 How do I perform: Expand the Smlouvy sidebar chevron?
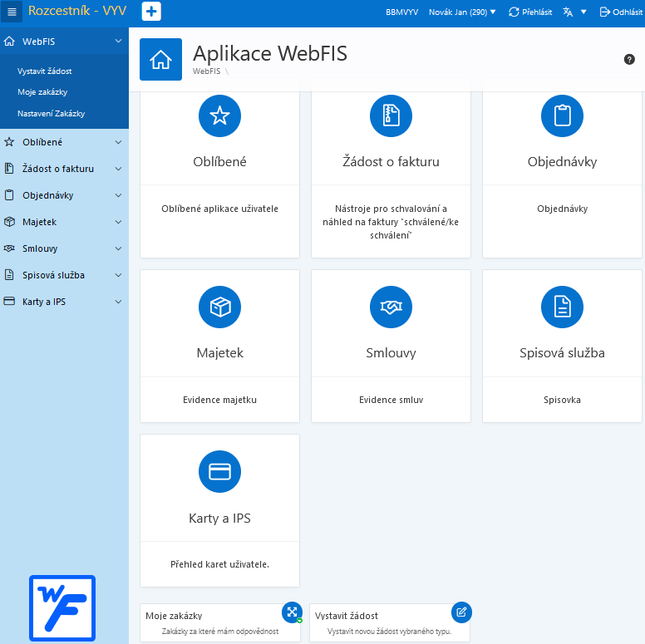click(x=119, y=248)
